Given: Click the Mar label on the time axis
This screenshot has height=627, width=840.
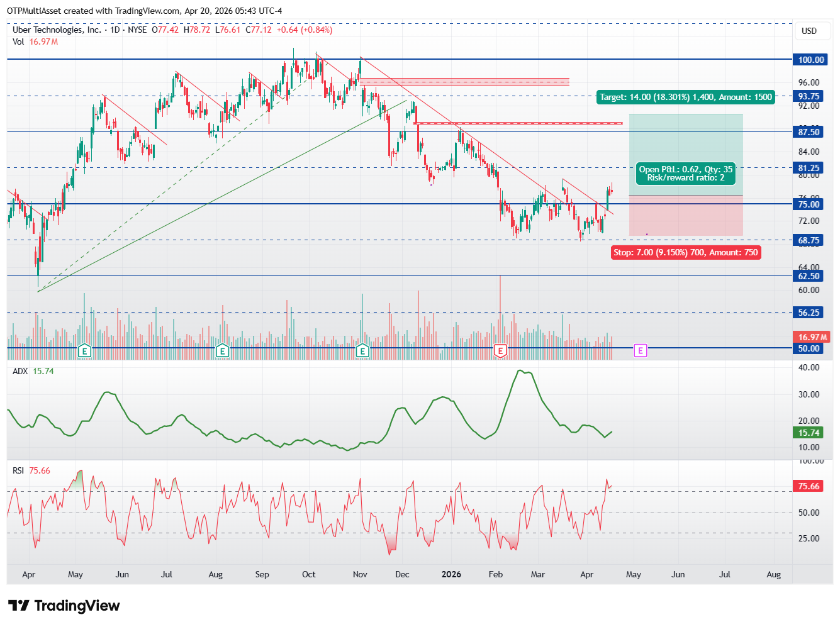Looking at the screenshot, I should tap(538, 574).
